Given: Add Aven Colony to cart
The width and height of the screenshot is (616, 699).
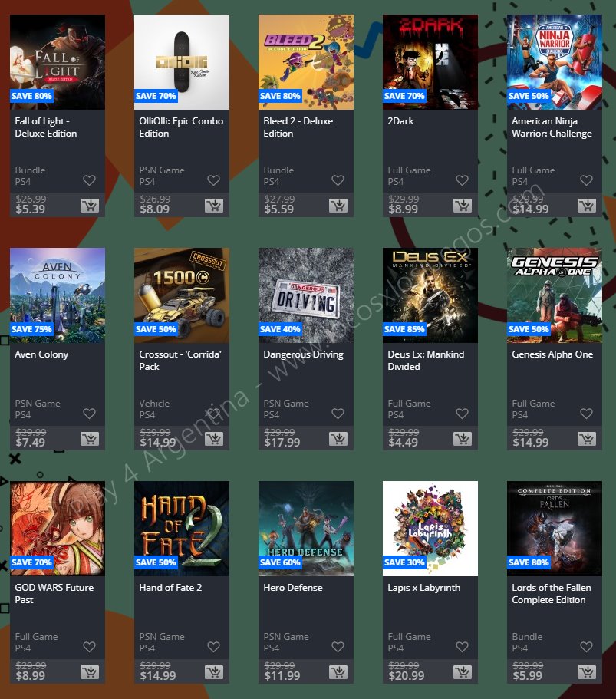Looking at the screenshot, I should [90, 439].
